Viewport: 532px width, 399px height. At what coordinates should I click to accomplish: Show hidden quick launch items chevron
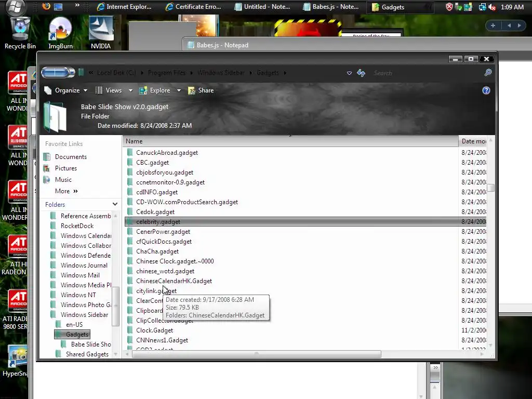click(77, 5)
